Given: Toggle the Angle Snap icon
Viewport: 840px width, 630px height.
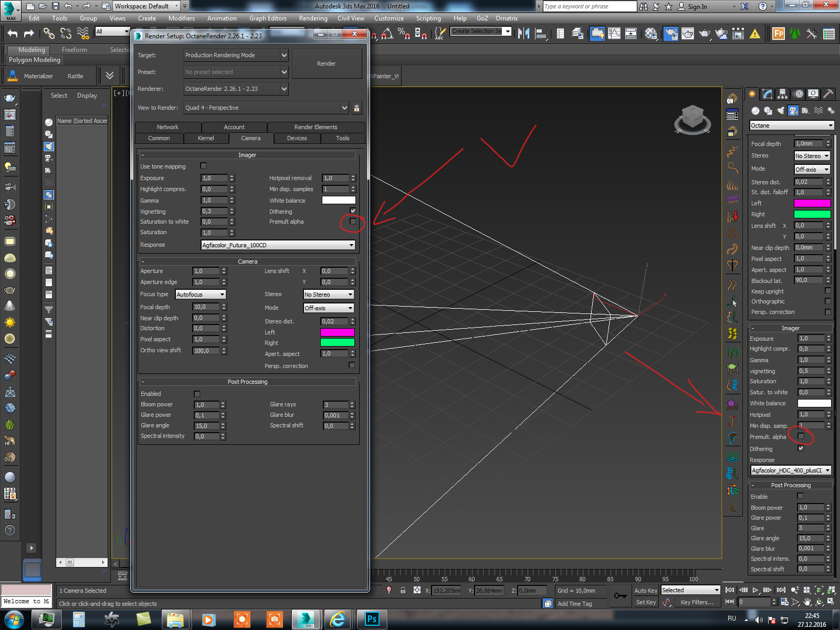Looking at the screenshot, I should (x=387, y=34).
